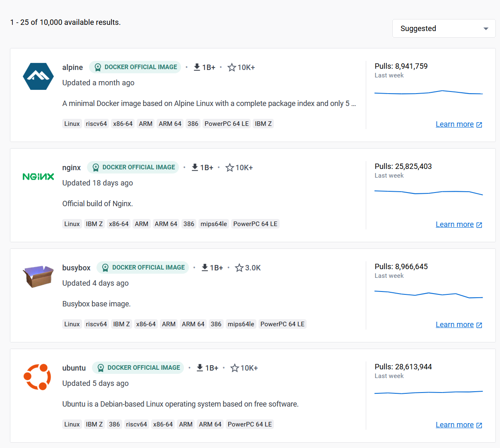Open Learn more link for nginx
The width and height of the screenshot is (500, 448).
click(455, 224)
